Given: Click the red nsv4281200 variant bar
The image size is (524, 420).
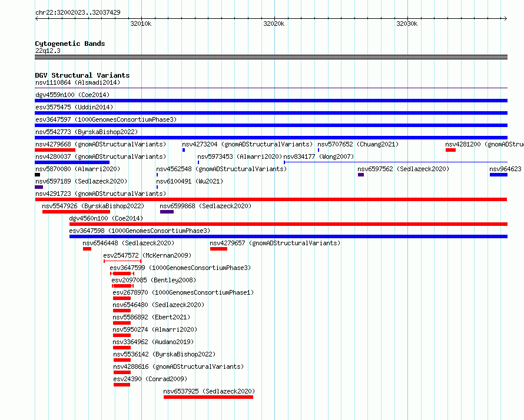Looking at the screenshot, I should (450, 150).
